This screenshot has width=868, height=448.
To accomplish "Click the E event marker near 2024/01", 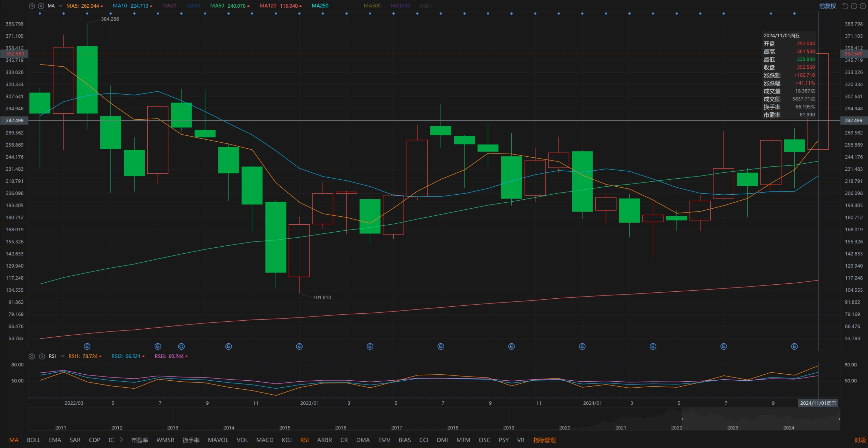I will [582, 346].
